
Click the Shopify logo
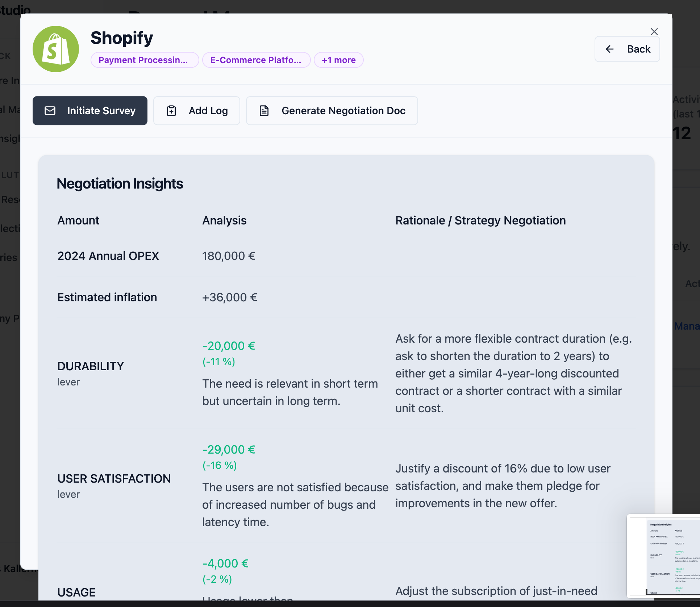pos(56,49)
